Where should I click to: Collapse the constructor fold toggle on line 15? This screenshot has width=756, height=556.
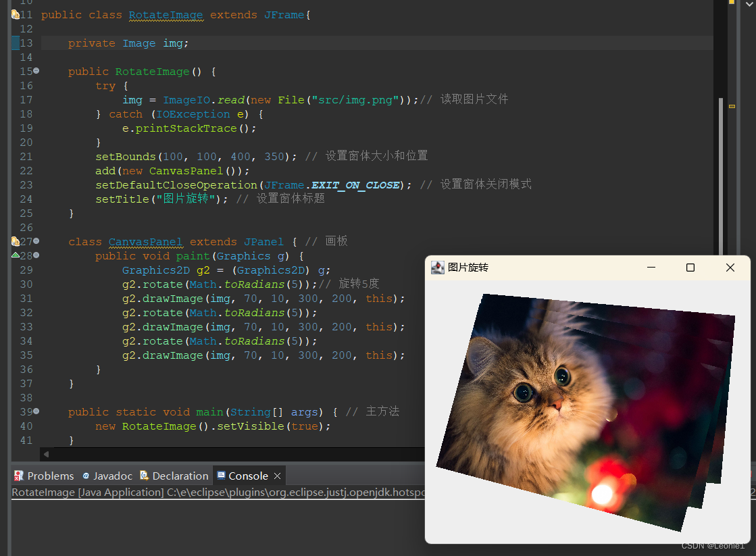click(36, 71)
